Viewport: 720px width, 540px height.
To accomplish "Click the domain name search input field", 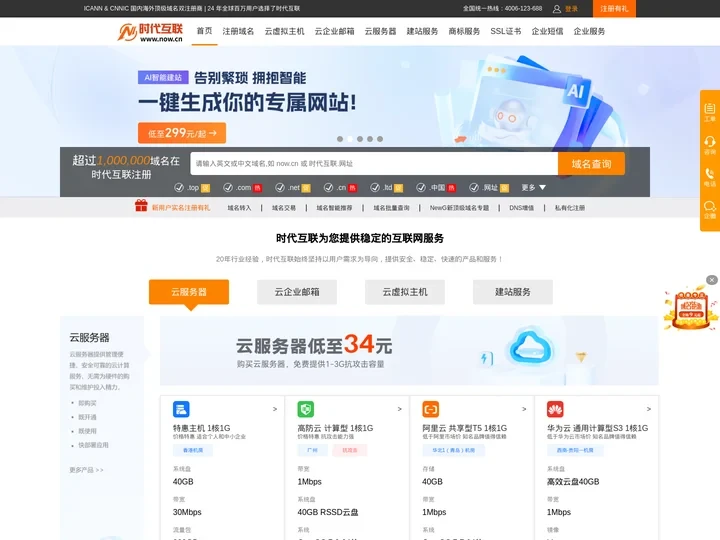I will click(x=374, y=163).
